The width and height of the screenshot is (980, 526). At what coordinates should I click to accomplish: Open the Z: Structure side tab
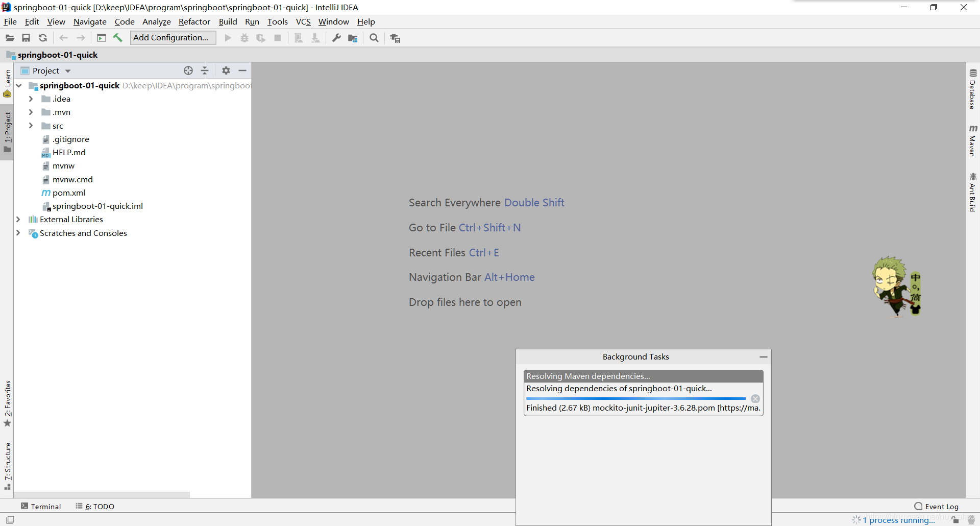tap(7, 466)
